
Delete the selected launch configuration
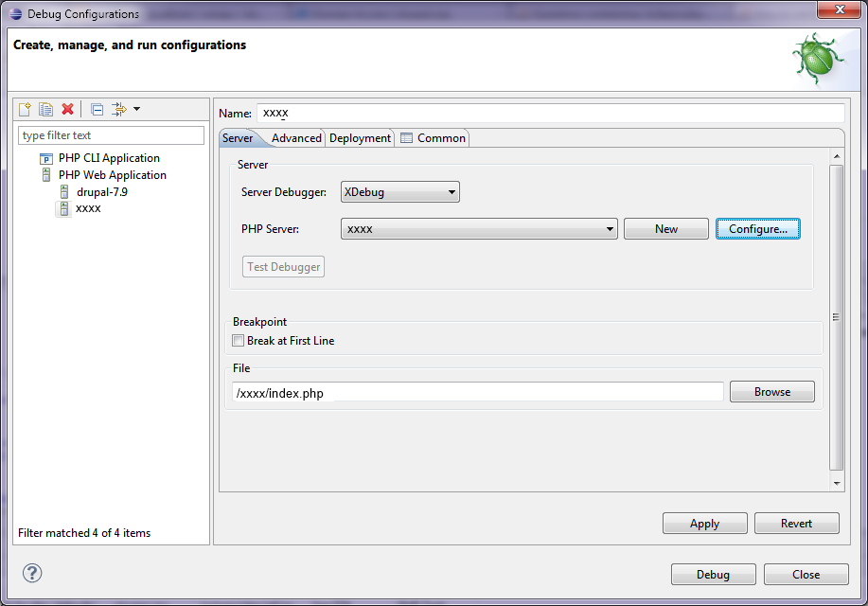point(67,109)
